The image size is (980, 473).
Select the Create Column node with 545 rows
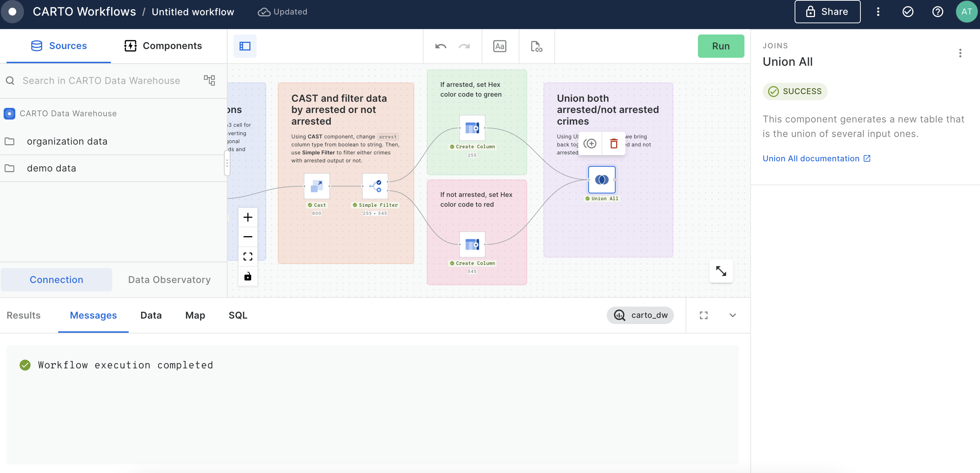click(472, 244)
